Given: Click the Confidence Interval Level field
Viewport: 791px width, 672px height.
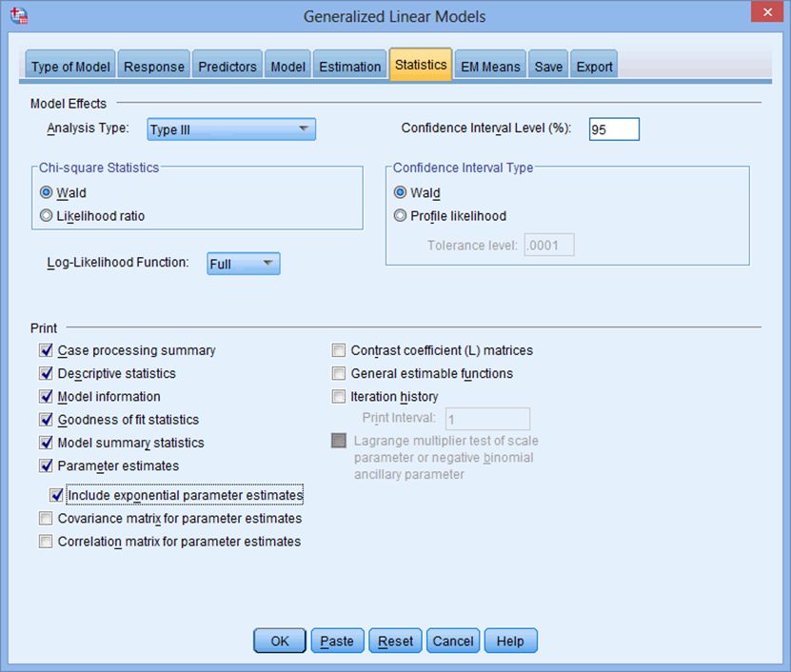Looking at the screenshot, I should 614,129.
